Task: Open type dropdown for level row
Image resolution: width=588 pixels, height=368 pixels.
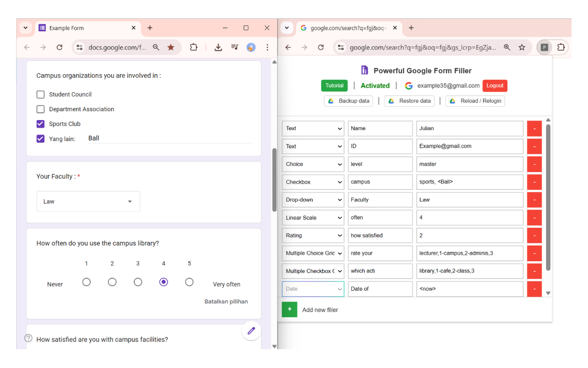Action: [313, 164]
